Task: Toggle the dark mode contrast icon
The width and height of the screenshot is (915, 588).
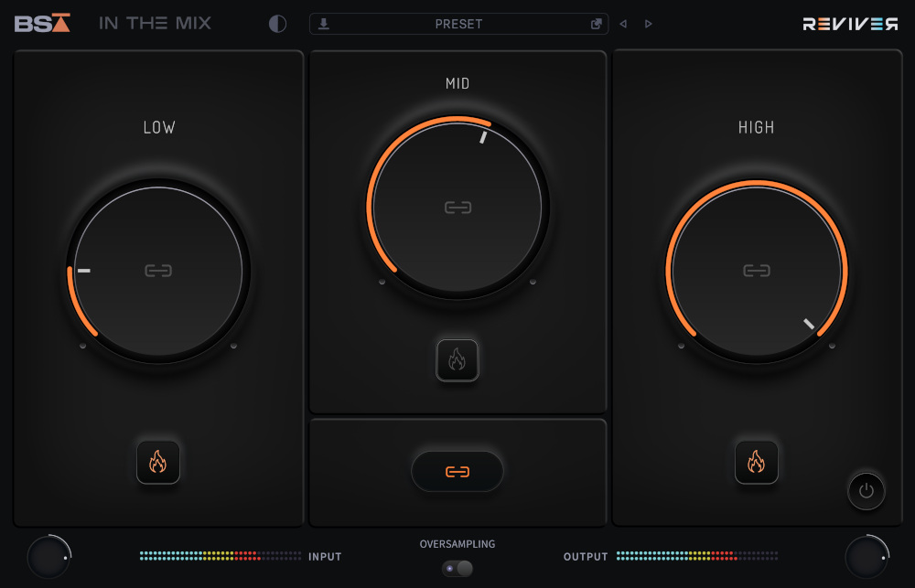Action: click(276, 23)
